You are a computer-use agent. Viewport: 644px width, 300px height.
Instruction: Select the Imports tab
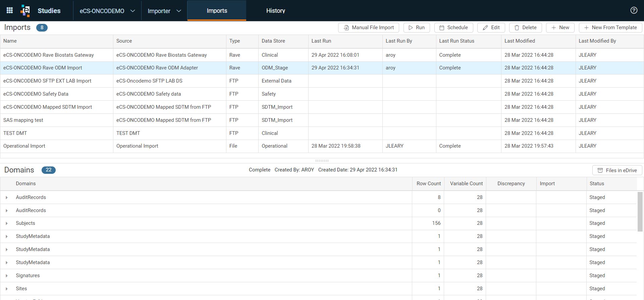[217, 11]
